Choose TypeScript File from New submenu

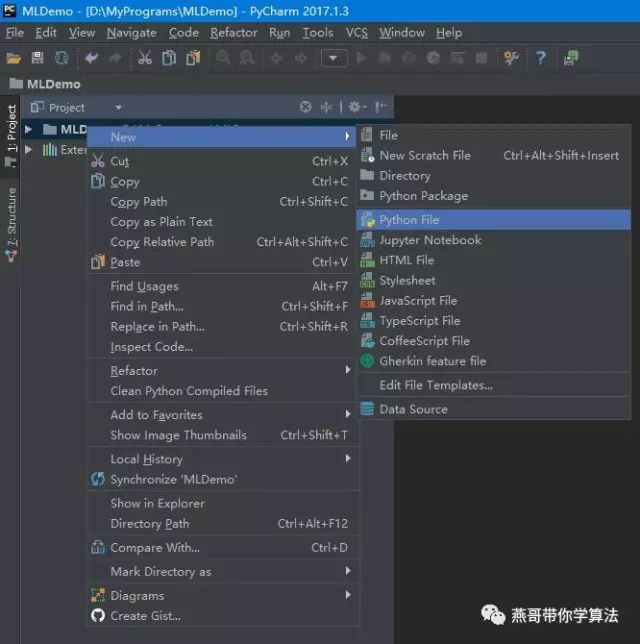[493, 321]
